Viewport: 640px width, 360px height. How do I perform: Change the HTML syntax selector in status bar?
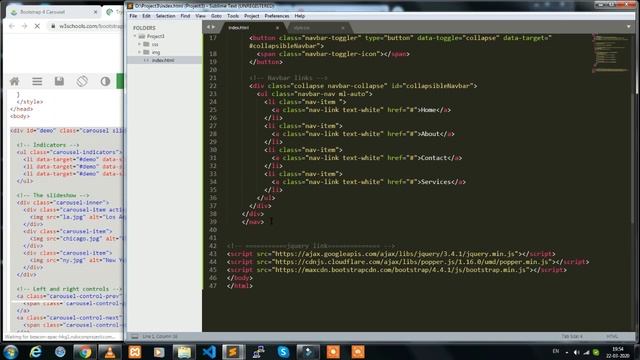coord(612,336)
